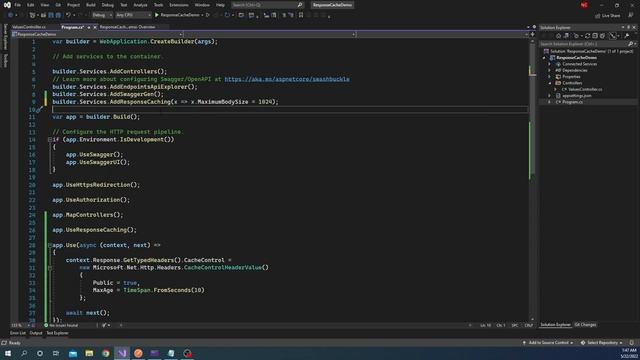Select appsettings.json in Solution Explorer

[x=576, y=96]
